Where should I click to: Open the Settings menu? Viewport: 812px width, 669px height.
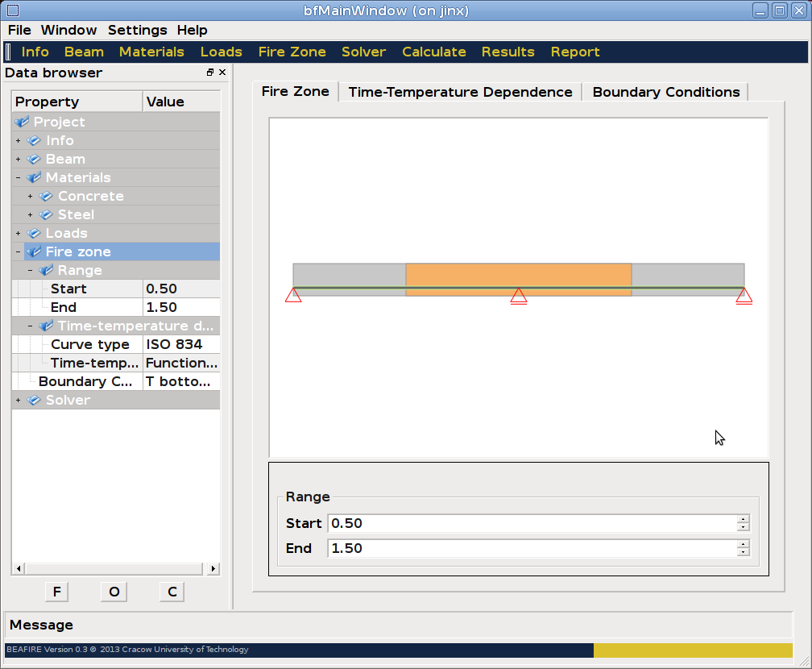click(137, 30)
